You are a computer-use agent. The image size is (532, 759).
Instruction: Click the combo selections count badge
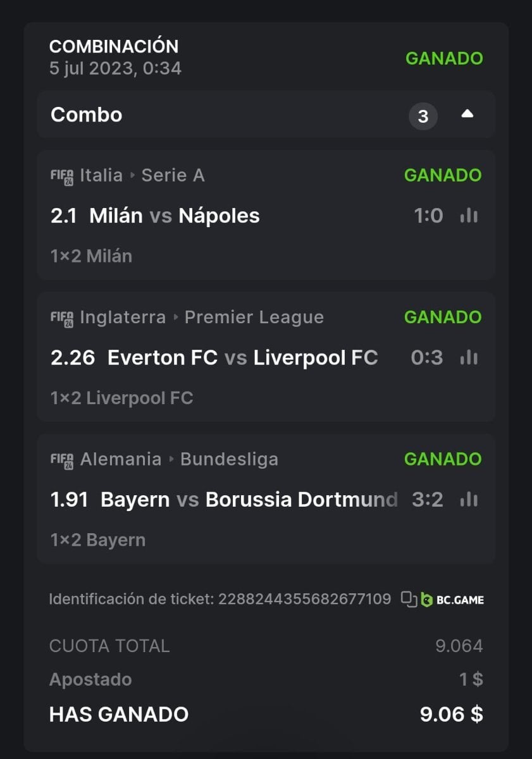(x=423, y=116)
